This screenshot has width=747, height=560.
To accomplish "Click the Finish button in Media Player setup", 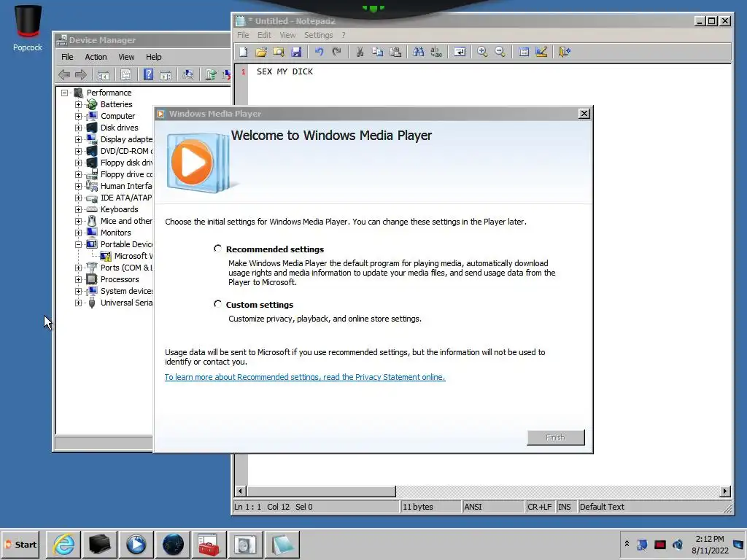I will tap(555, 437).
